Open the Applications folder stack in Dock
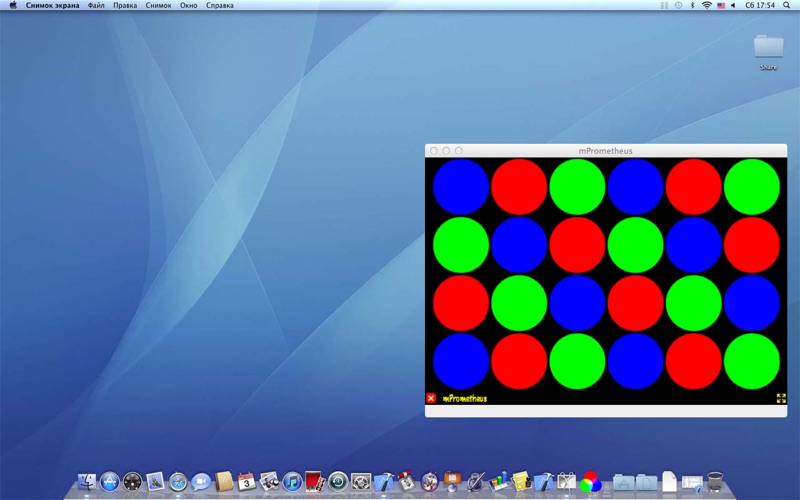This screenshot has width=800, height=500. point(623,481)
